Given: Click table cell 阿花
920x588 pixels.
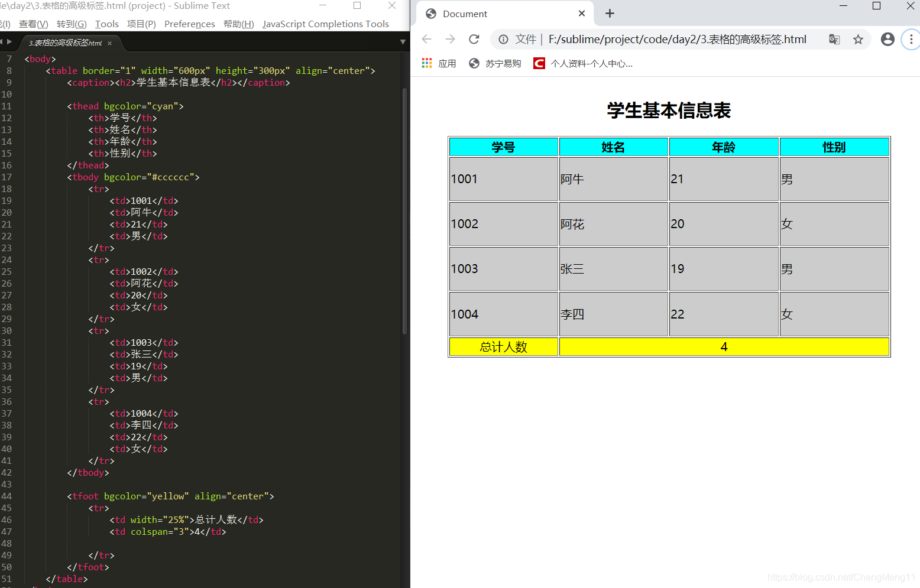Looking at the screenshot, I should pos(614,224).
